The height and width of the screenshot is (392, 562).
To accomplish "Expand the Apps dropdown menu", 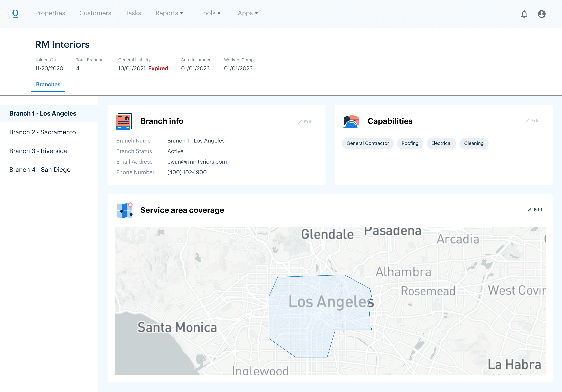I will [248, 13].
